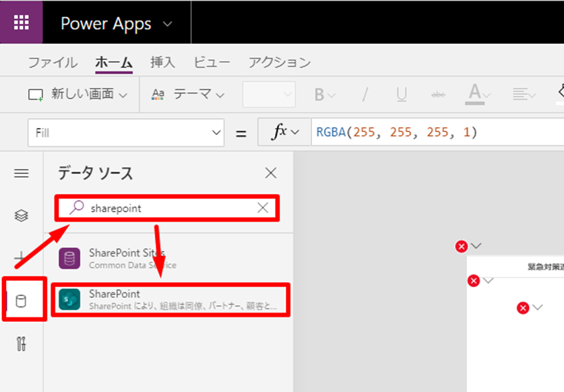Toggle the hamburger menu in left rail
The width and height of the screenshot is (564, 392).
click(x=21, y=173)
